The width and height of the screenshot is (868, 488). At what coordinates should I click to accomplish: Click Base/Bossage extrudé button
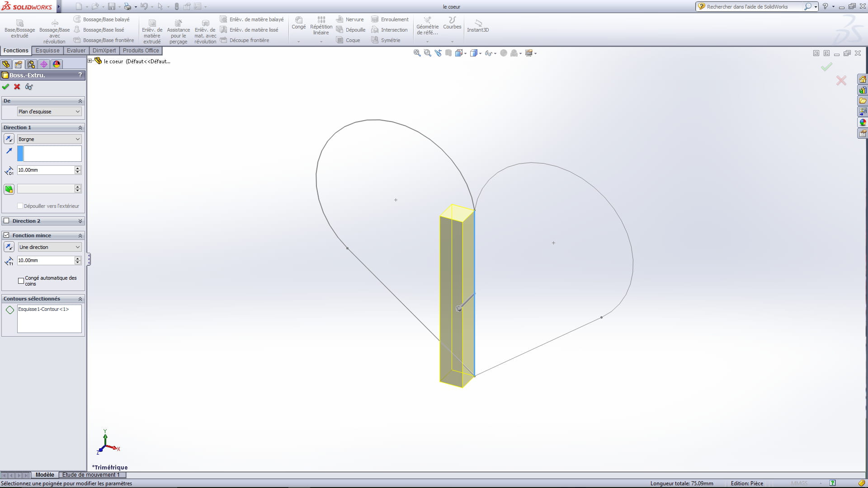pyautogui.click(x=19, y=29)
